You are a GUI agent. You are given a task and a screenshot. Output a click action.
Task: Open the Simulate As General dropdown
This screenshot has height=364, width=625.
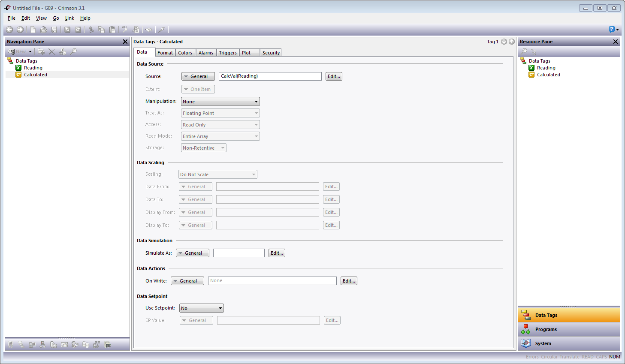[x=193, y=253]
